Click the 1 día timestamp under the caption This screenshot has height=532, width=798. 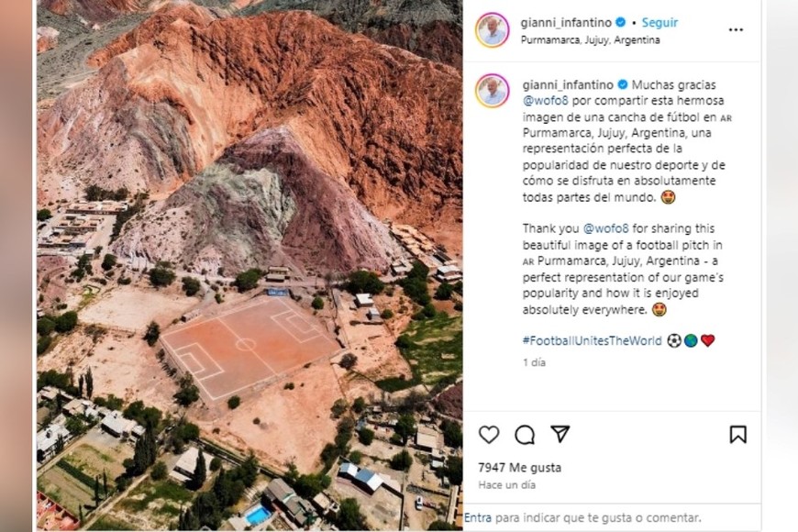click(x=534, y=362)
